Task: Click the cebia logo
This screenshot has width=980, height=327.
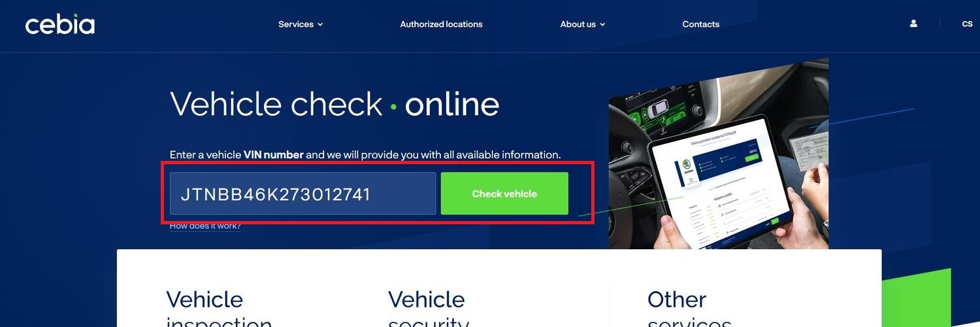Action: (60, 24)
